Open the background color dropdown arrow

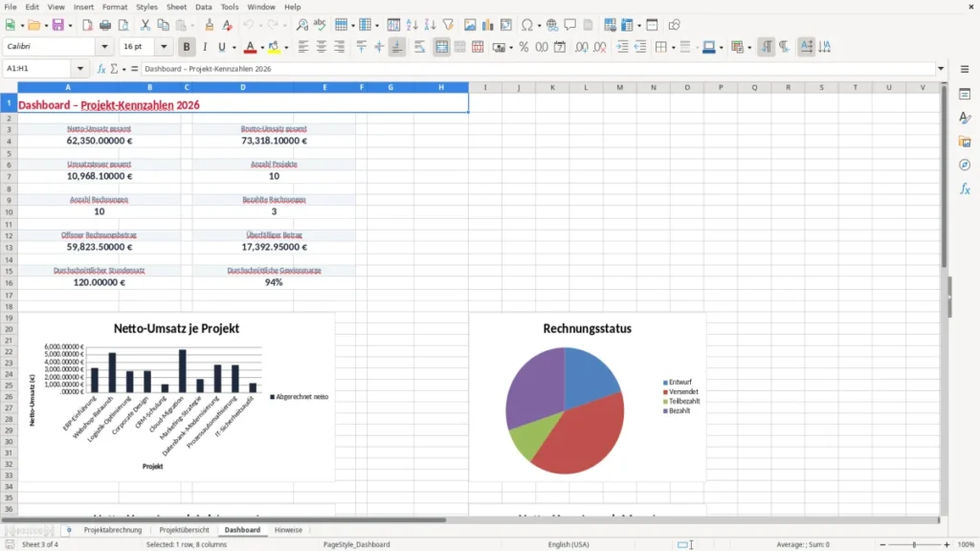(286, 47)
